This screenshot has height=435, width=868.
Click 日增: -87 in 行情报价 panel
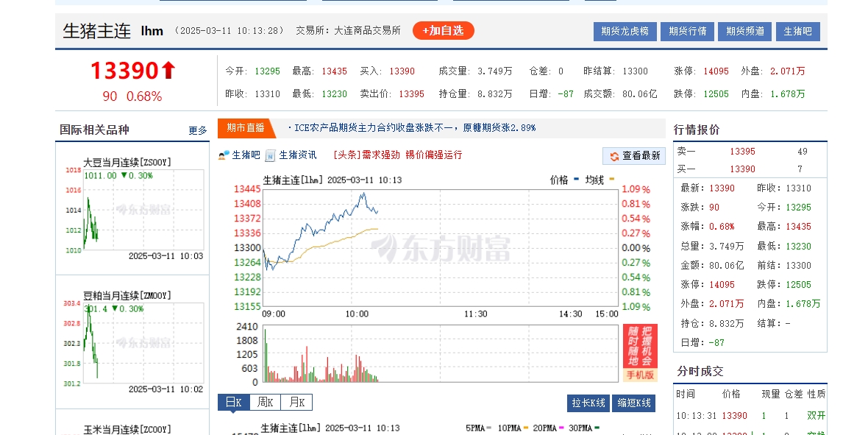click(x=702, y=342)
